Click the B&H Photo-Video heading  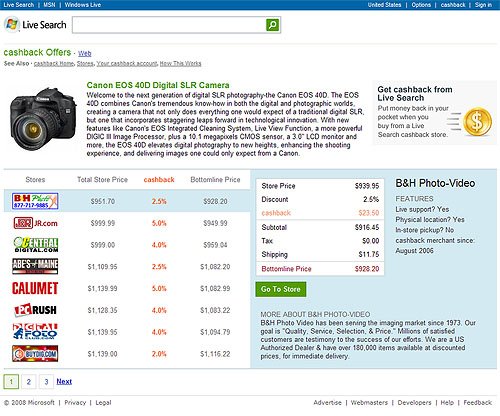(435, 183)
